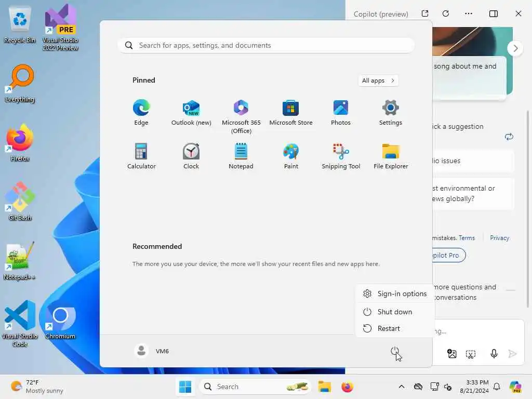Add an image in Copilot input
This screenshot has width=532, height=399.
[452, 354]
